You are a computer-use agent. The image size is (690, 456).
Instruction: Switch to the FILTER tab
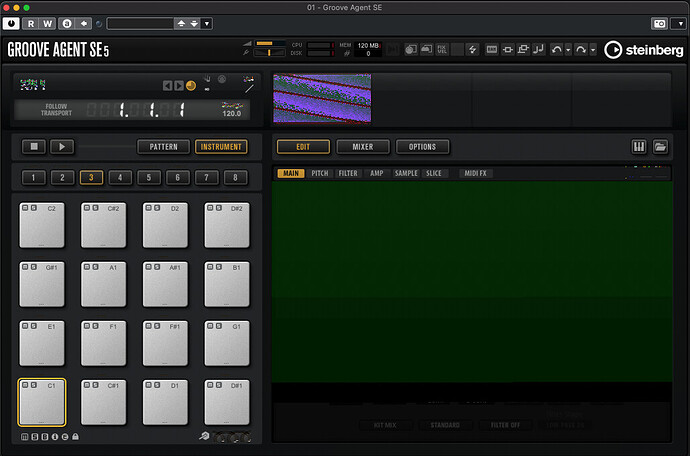(x=348, y=173)
